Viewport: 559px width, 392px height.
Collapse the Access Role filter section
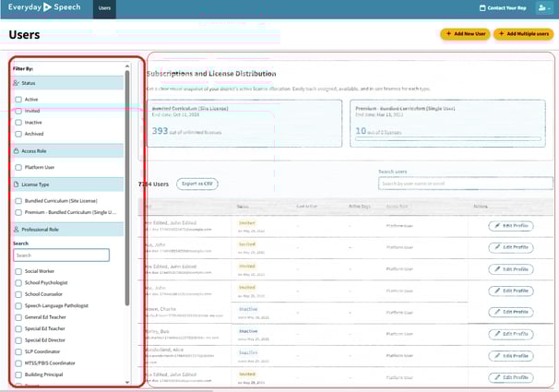67,150
